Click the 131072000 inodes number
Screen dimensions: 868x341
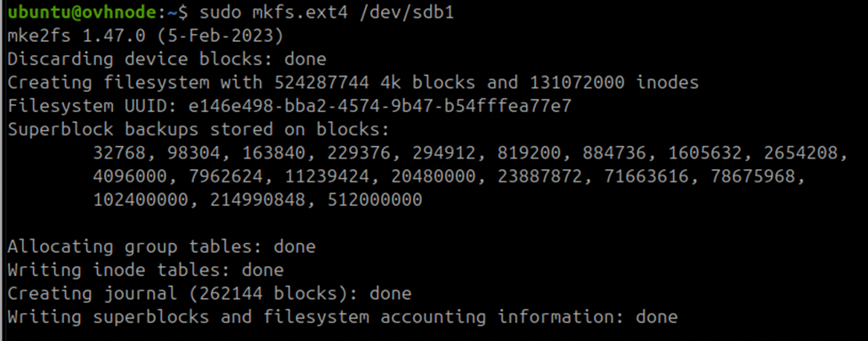click(577, 83)
